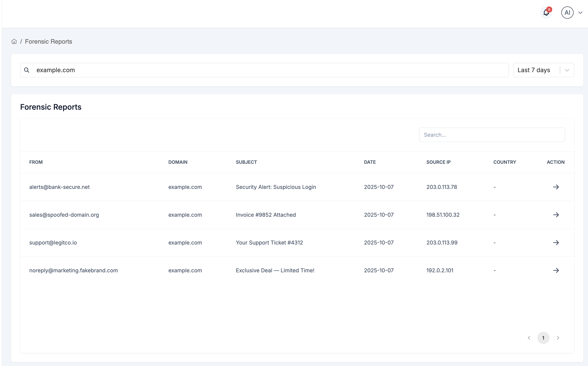
Task: Open the Last 7 days dropdown
Action: point(543,70)
